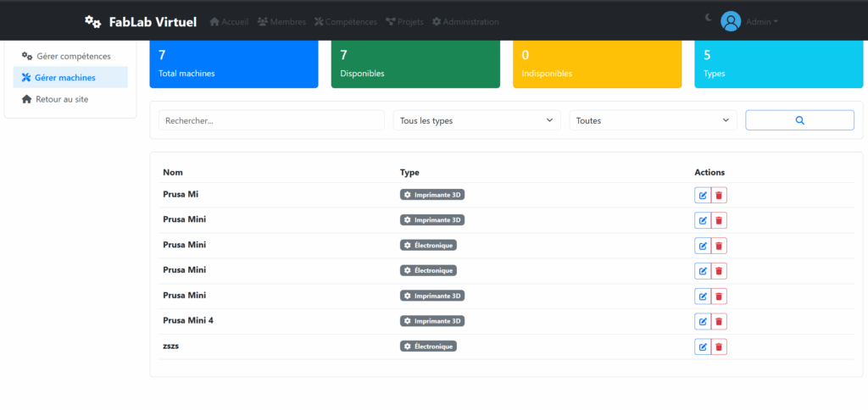This screenshot has width=868, height=410.
Task: Delete Prusa Mini row just above Prusa Mini 4
Action: 719,296
